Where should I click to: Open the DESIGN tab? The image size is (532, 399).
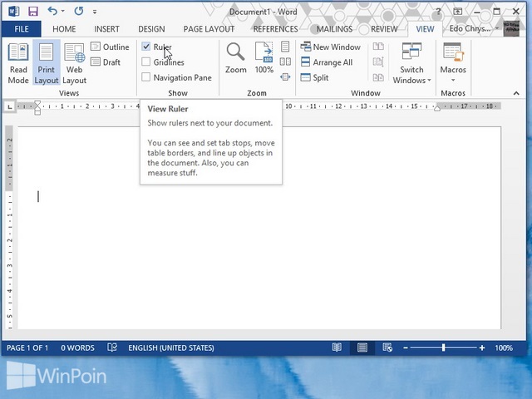151,29
